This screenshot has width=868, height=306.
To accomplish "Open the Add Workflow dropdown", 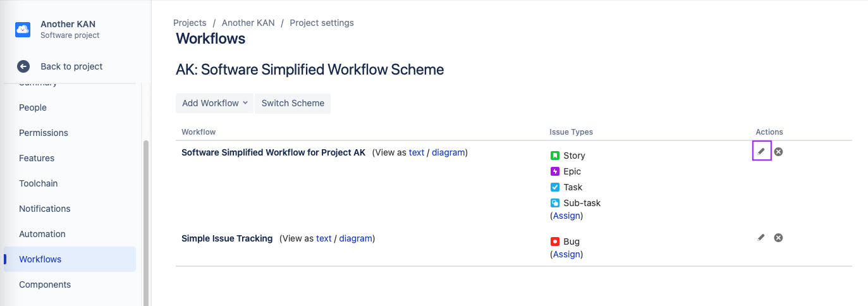I will [x=214, y=103].
